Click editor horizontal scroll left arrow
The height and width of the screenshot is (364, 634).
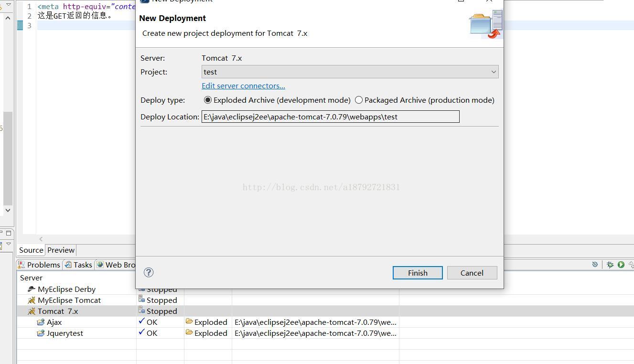point(41,239)
